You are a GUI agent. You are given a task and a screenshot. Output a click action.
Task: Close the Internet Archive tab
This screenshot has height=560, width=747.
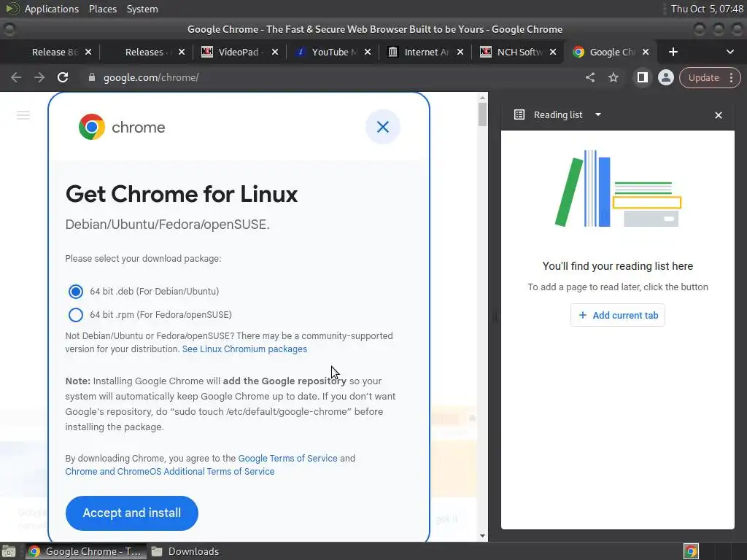(x=460, y=52)
